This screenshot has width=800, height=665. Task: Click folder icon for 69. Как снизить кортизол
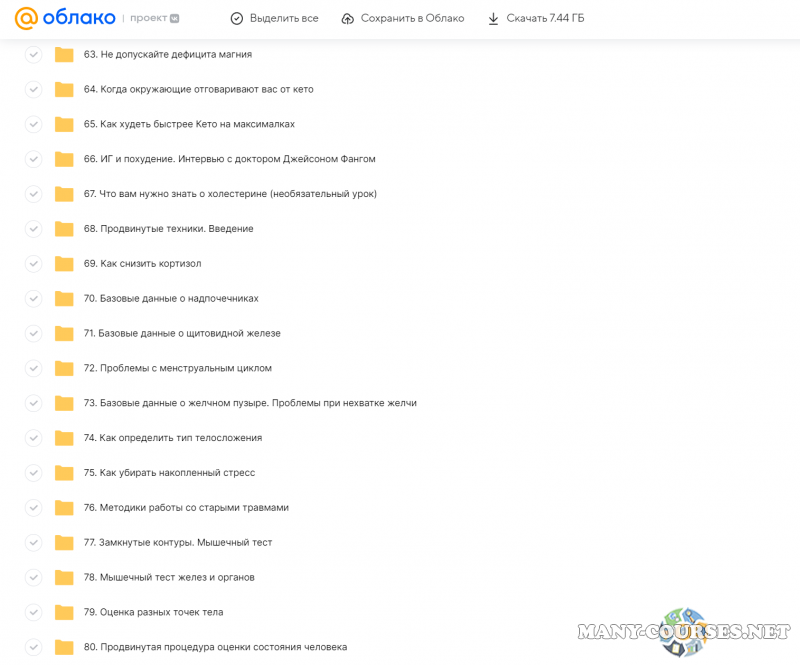click(64, 264)
